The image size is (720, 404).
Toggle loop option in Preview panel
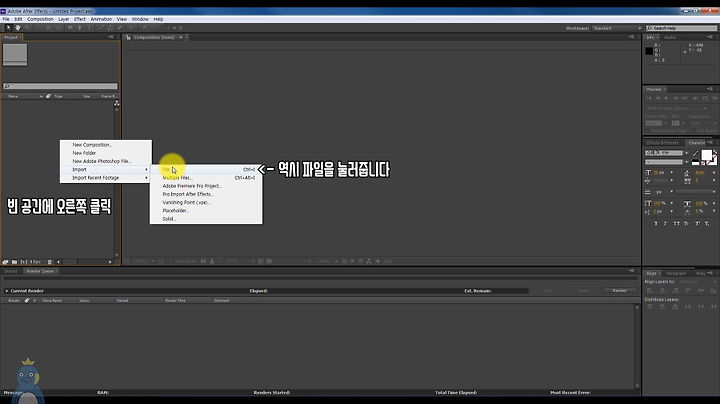click(x=705, y=98)
